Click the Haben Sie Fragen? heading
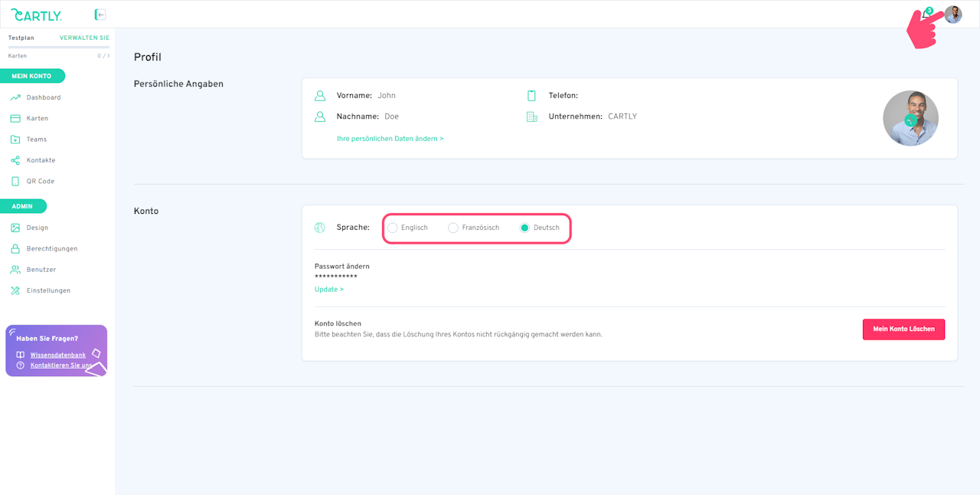The height and width of the screenshot is (495, 980). [47, 338]
